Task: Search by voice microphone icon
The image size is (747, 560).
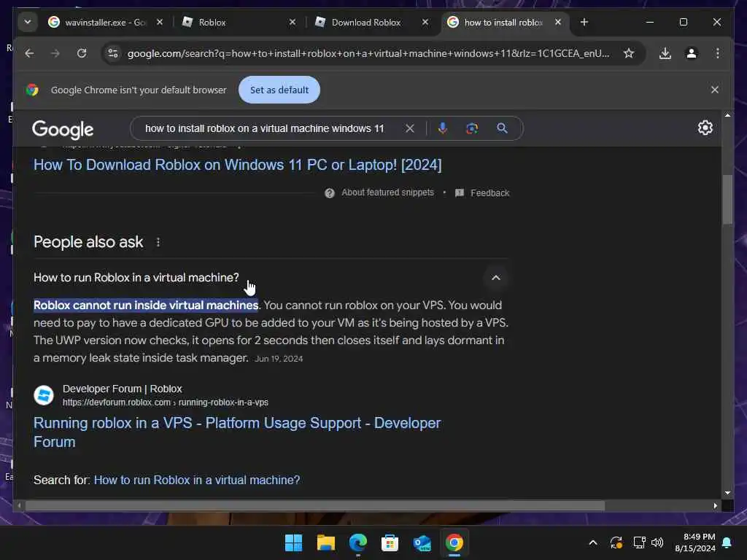Action: coord(443,128)
